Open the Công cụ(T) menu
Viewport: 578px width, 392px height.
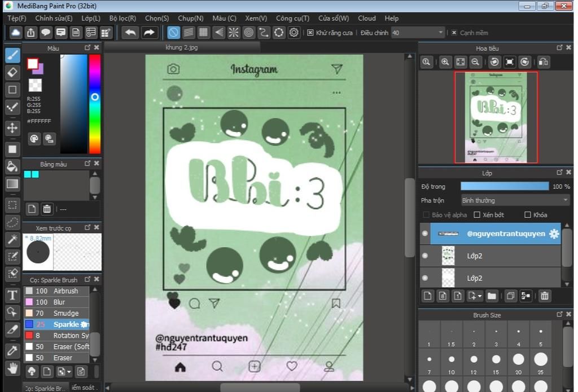point(293,18)
